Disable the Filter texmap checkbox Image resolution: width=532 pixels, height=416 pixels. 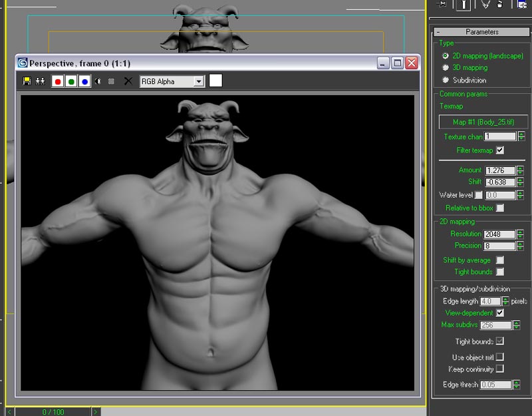[x=500, y=150]
